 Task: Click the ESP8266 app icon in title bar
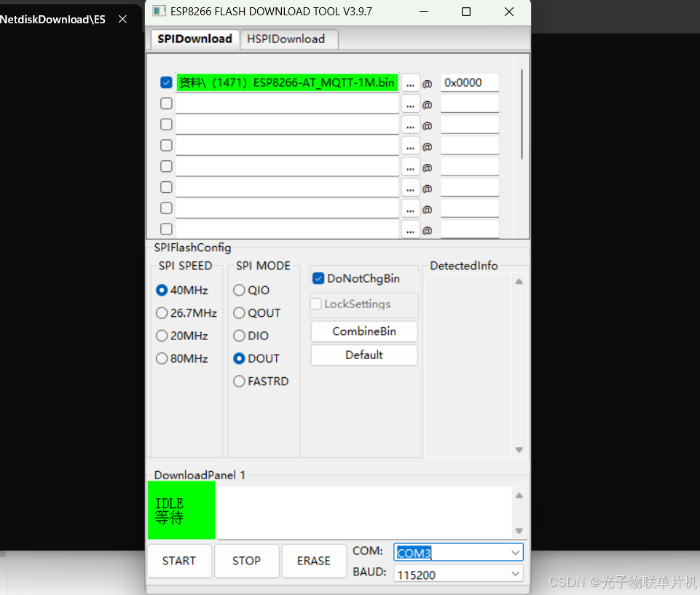[x=159, y=11]
